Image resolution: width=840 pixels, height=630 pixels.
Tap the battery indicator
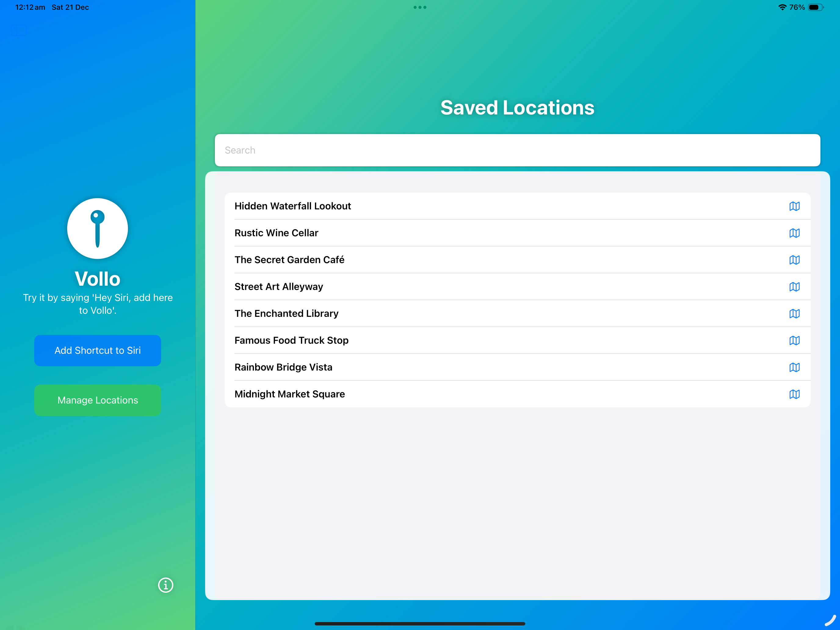coord(816,7)
